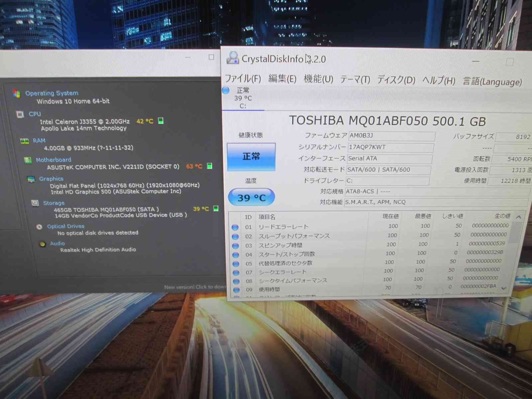532x399 pixels.
Task: Click the status circle for ID 02 row
Action: pyautogui.click(x=235, y=236)
